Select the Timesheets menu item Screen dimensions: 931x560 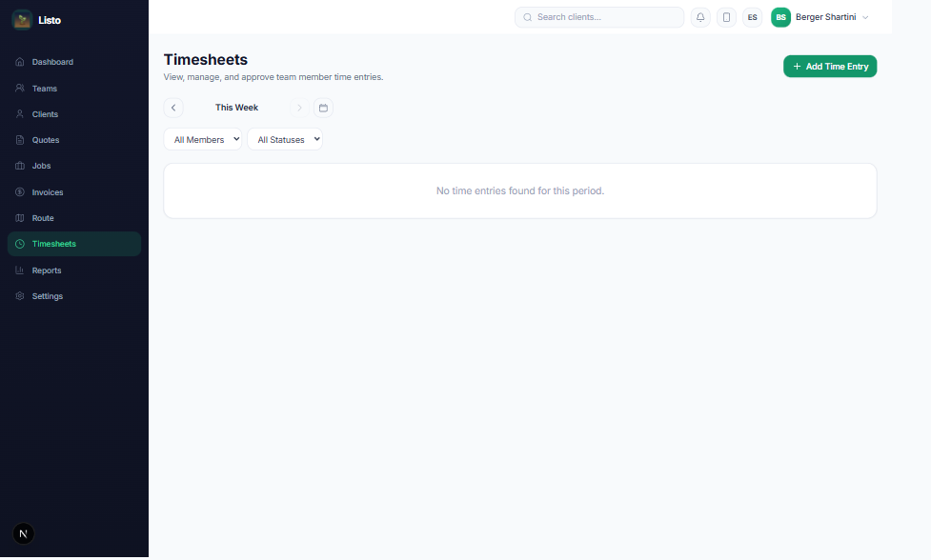coord(74,244)
